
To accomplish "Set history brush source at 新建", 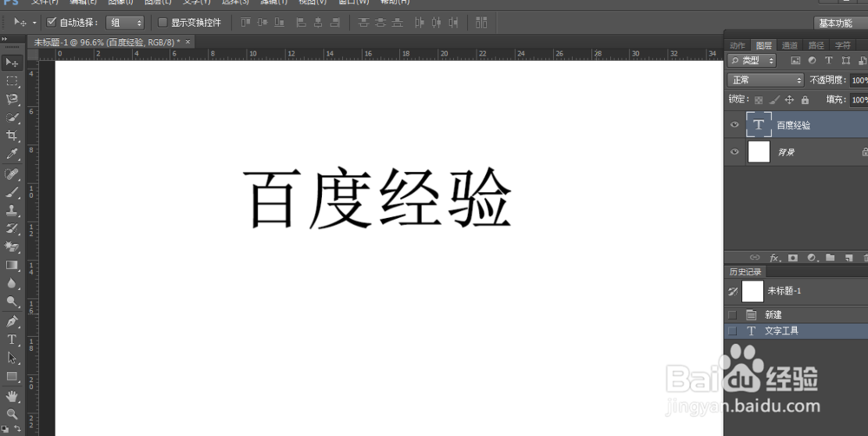I will pos(733,314).
